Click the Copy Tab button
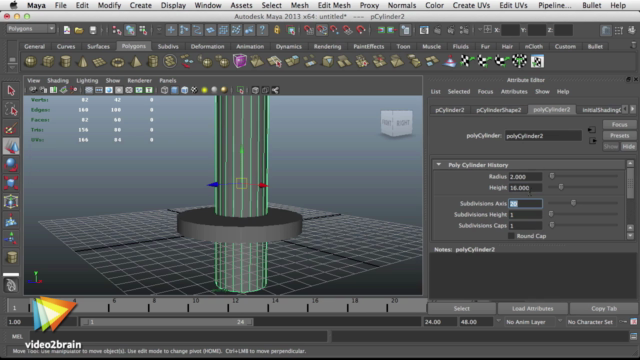Viewport: 640px width, 360px height. click(x=604, y=309)
